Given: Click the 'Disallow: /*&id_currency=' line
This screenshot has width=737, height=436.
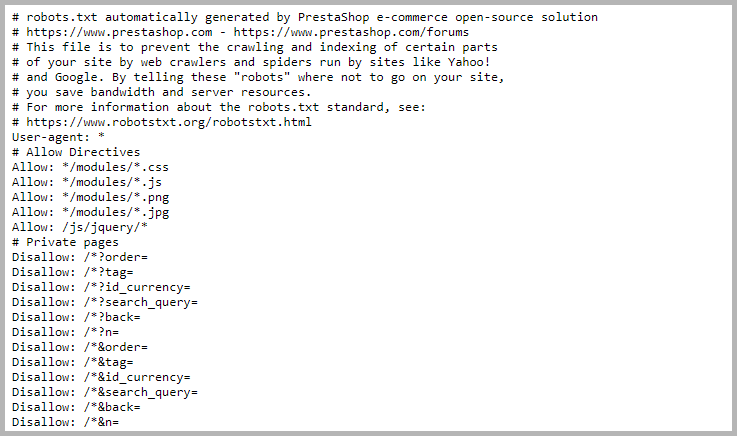Looking at the screenshot, I should 101,377.
